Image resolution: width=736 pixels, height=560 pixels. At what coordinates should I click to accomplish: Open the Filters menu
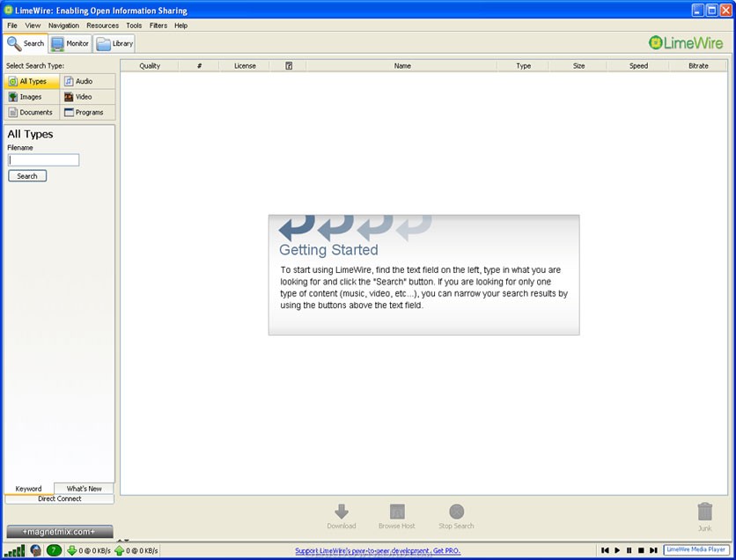158,26
